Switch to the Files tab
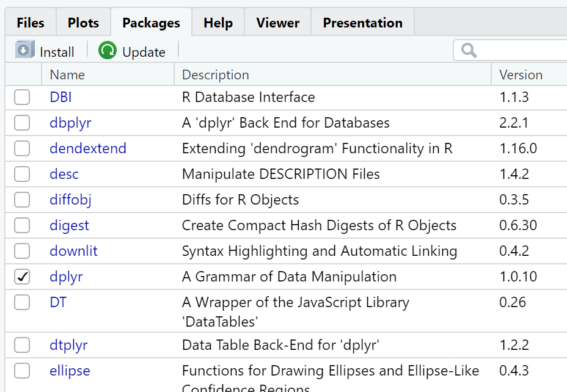Screen dimensions: 567x392 pos(31,23)
